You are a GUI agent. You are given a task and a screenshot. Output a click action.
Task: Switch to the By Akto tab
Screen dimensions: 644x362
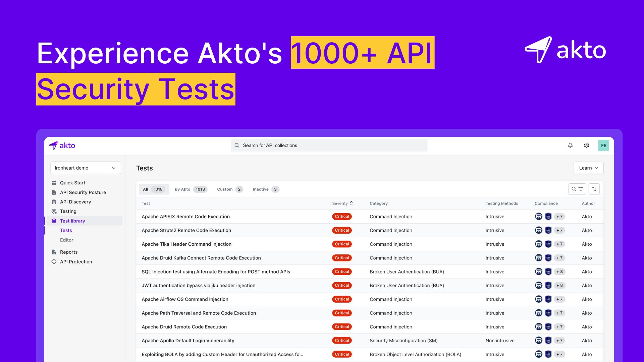pos(191,189)
